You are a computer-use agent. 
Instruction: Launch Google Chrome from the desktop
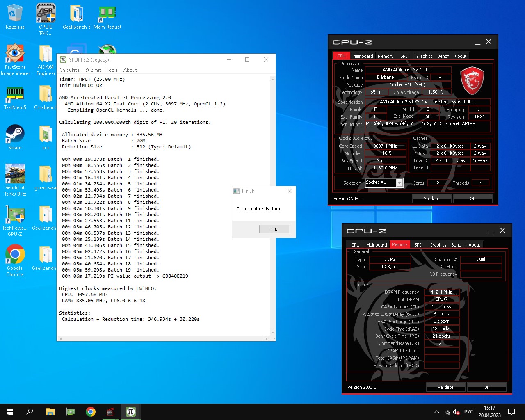(x=15, y=261)
